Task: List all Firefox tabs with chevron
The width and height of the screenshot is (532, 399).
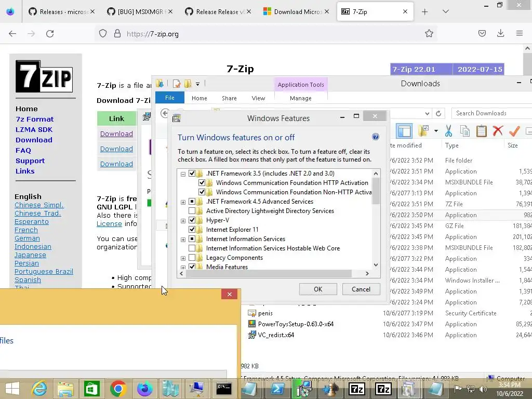Action: click(x=445, y=11)
